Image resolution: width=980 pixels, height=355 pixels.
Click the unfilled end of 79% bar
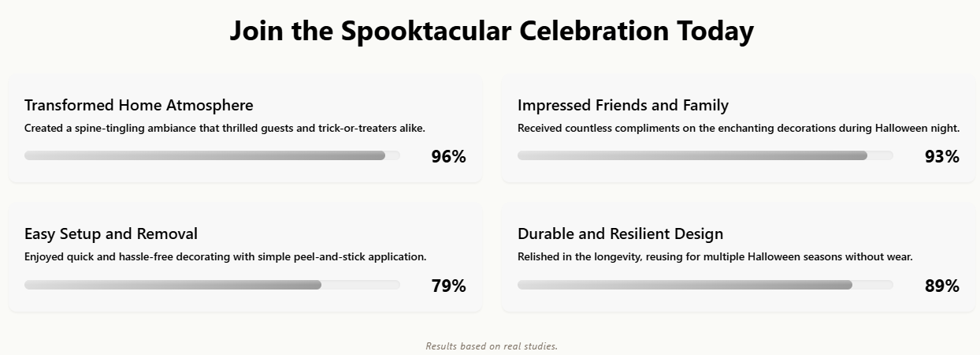click(361, 285)
